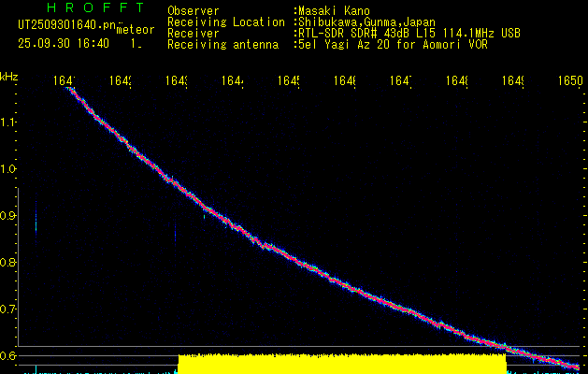The height and width of the screenshot is (374, 588).
Task: Click the 1.0 kHz frequency tick
Action: (8, 169)
